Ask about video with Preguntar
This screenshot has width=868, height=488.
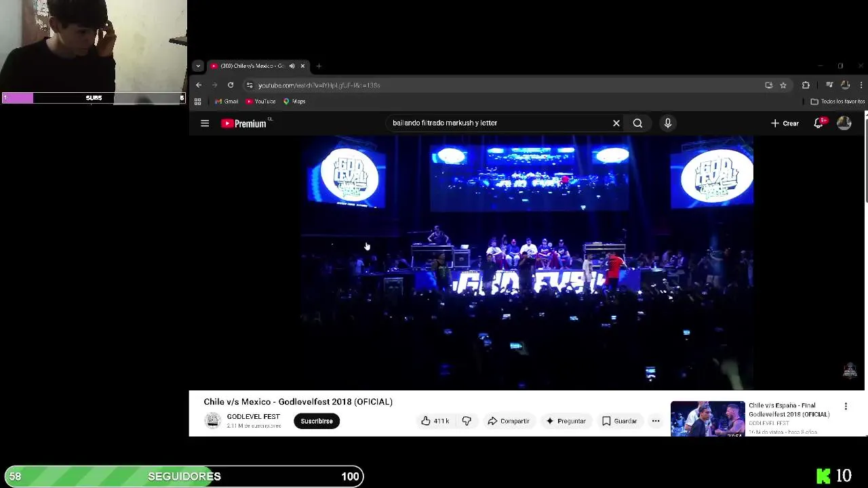(x=566, y=421)
